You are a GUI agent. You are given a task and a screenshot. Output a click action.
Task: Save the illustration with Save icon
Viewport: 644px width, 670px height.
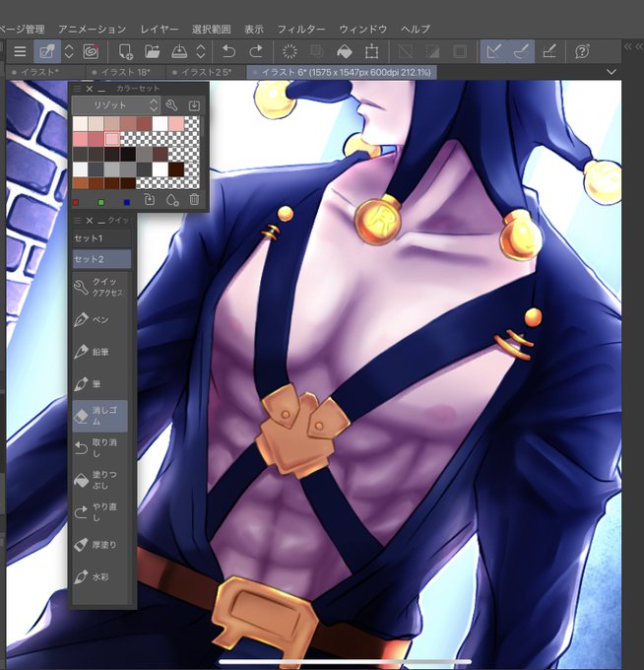click(x=179, y=51)
